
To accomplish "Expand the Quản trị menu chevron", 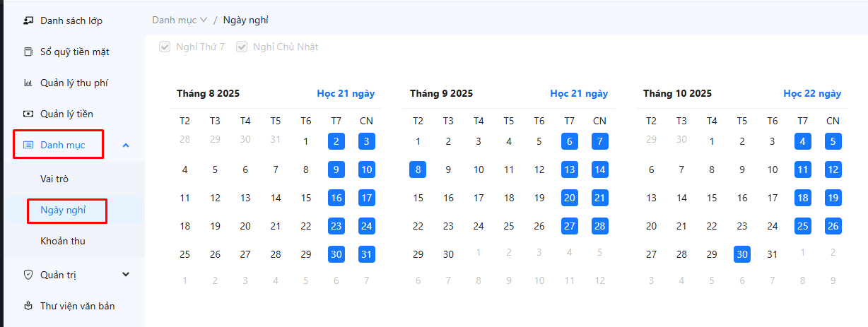I will coord(126,275).
